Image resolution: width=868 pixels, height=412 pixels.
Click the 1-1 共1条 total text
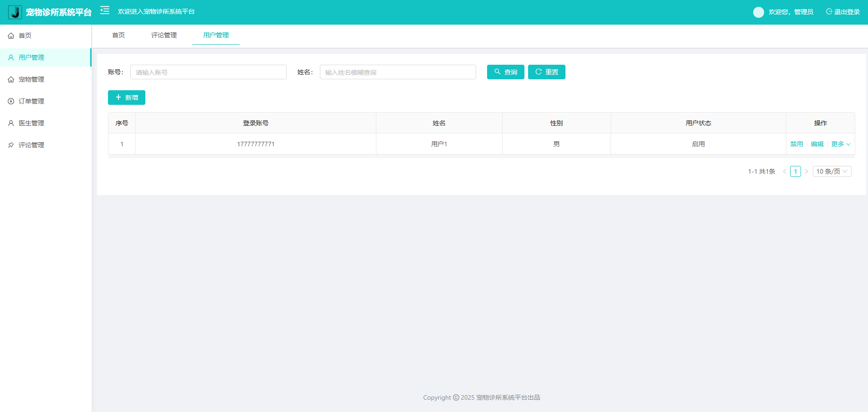[x=761, y=171]
